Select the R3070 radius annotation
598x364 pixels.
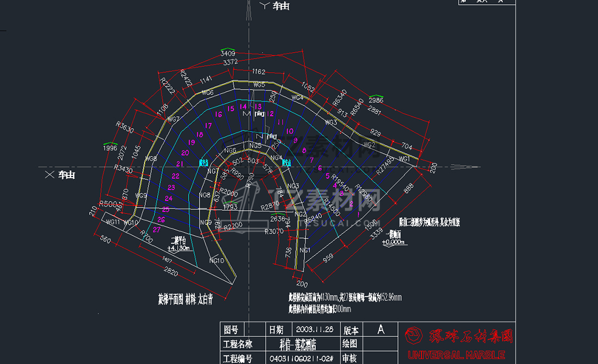pyautogui.click(x=274, y=231)
